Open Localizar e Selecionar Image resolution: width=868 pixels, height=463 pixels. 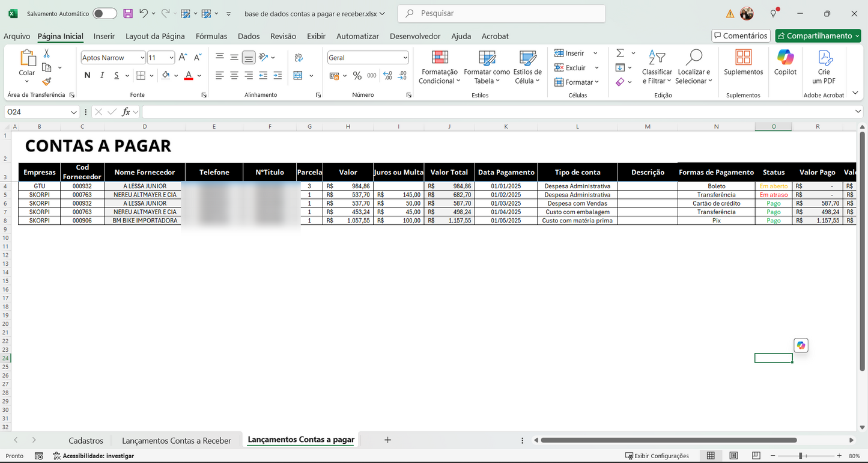(x=694, y=67)
